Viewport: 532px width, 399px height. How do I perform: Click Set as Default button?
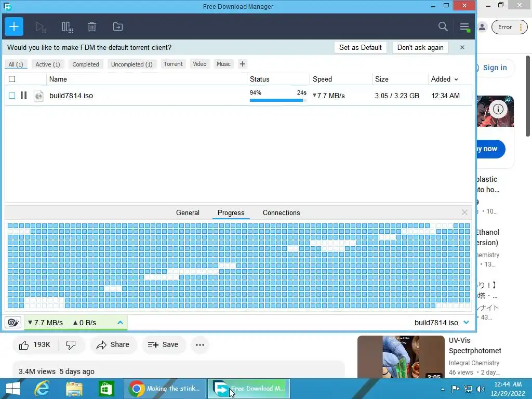point(361,47)
